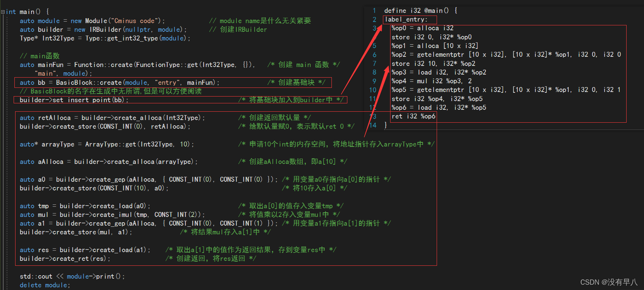
Task: Click the '// module name是什么无关紧要' comment
Action: point(260,21)
